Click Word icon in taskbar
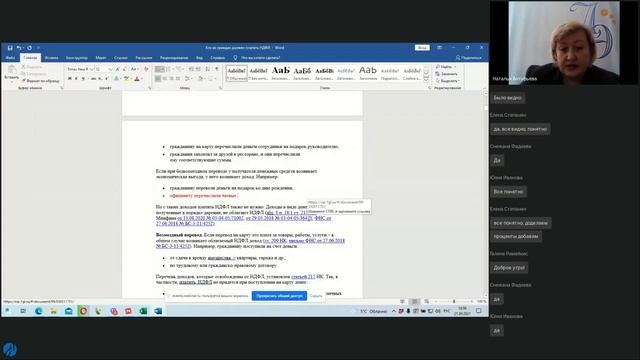 (158, 311)
